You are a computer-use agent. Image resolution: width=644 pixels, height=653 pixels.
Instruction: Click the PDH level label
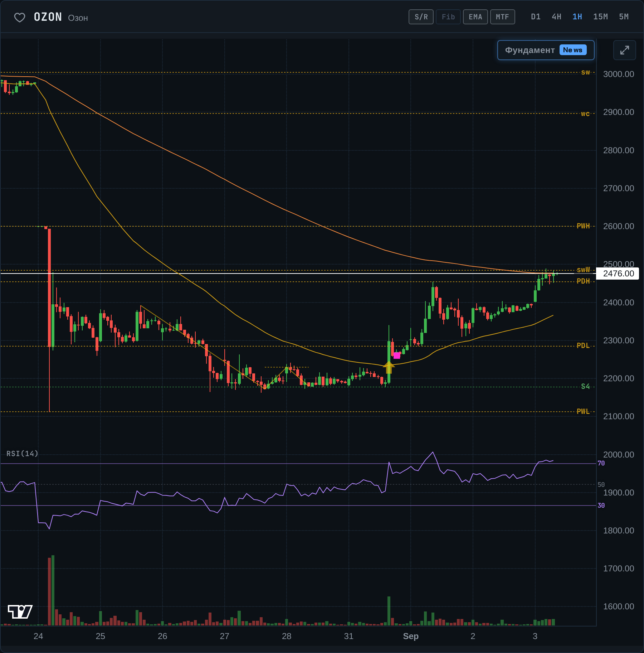click(583, 281)
